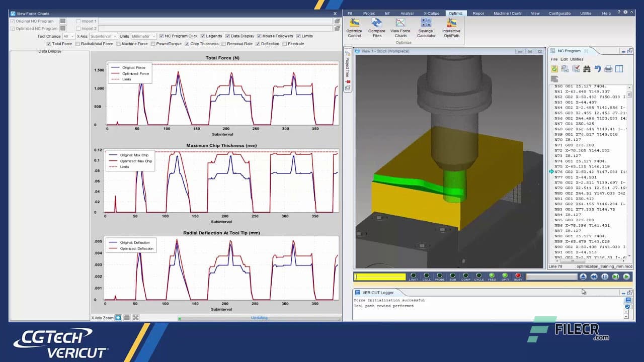Click the undo arrow in NC Program toolbar

(x=598, y=69)
